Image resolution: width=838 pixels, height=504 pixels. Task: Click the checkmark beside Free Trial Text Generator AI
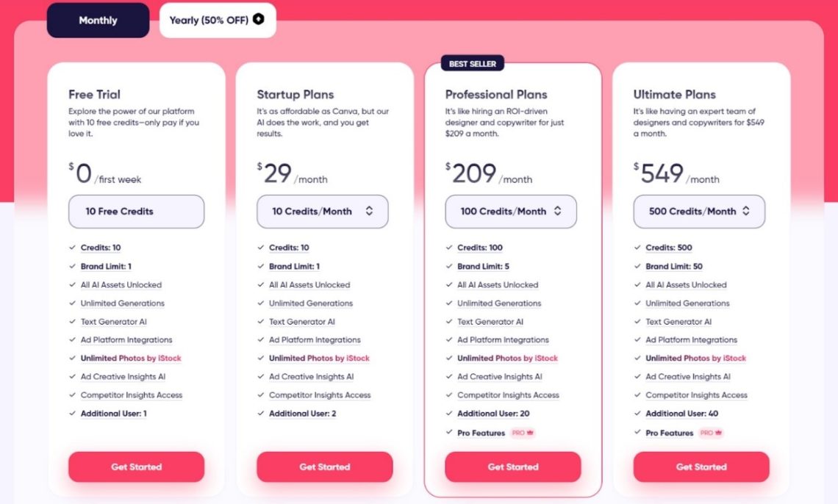click(x=73, y=322)
